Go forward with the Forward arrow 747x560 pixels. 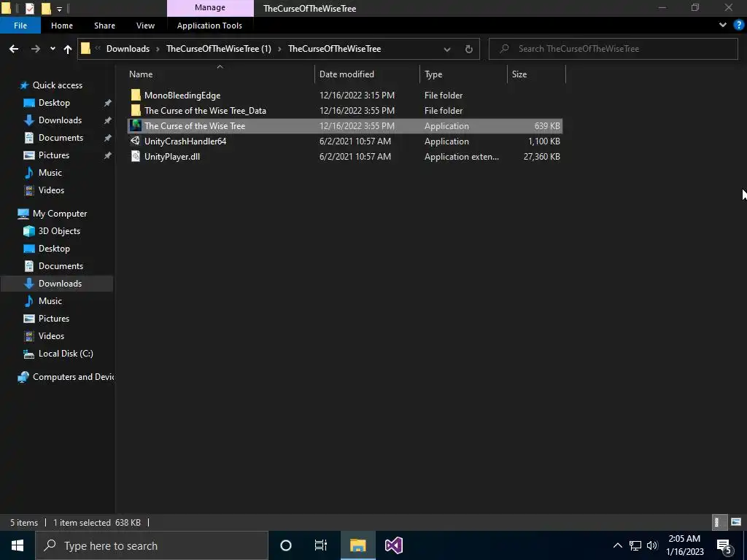[36, 49]
